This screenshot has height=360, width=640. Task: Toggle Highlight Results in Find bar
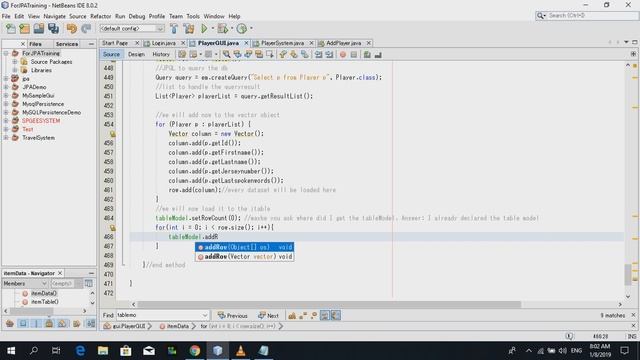tap(324, 316)
